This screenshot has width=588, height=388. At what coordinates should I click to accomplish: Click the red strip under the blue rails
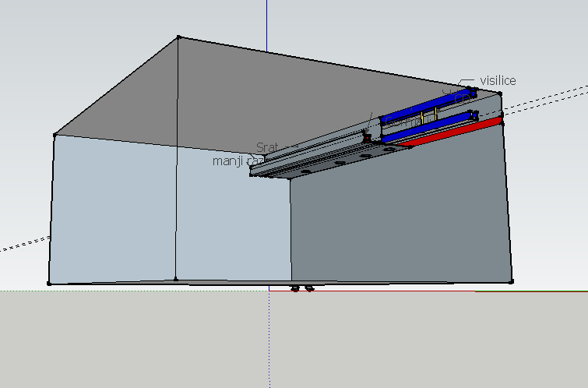(452, 133)
